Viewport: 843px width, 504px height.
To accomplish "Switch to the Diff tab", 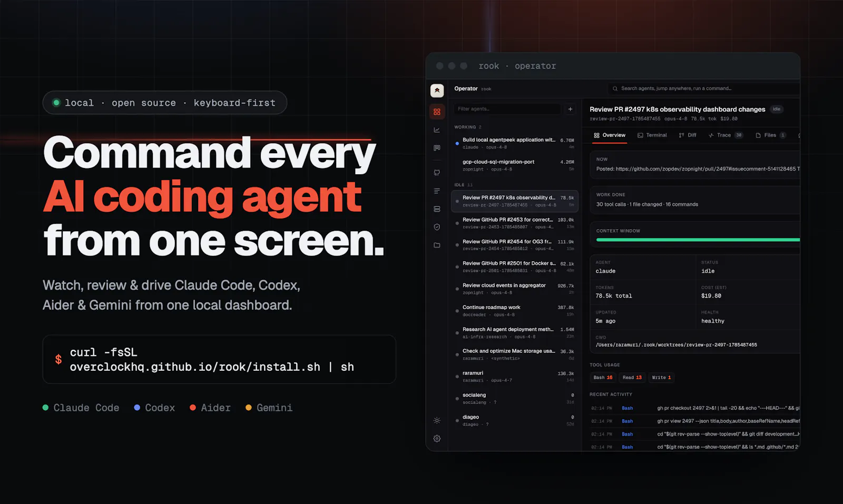I will (x=688, y=135).
